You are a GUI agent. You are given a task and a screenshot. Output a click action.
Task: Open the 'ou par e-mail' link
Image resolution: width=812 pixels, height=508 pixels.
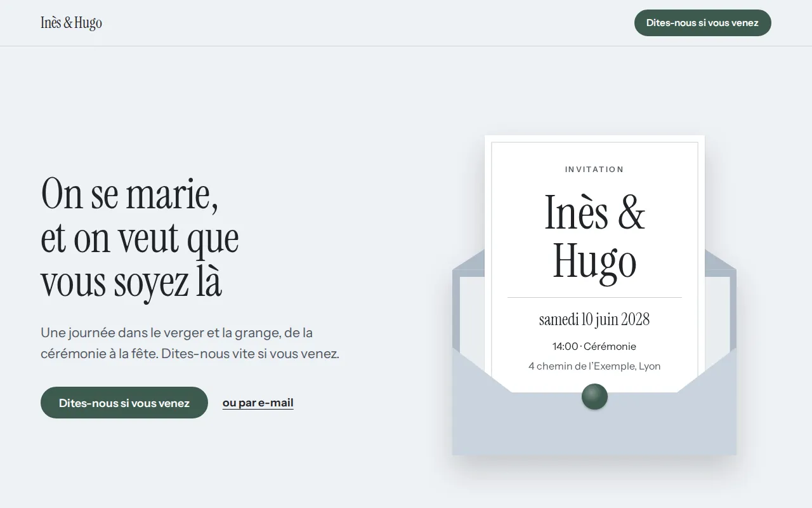(258, 403)
